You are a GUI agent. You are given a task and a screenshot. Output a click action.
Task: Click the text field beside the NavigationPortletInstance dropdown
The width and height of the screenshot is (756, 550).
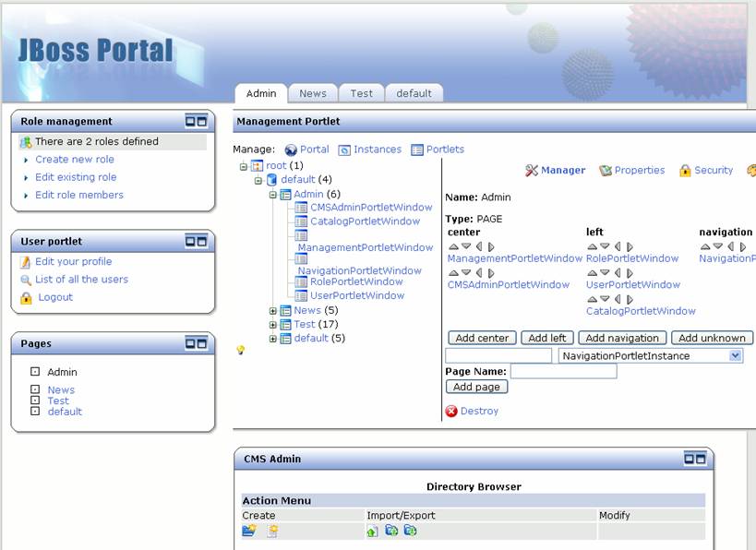498,355
